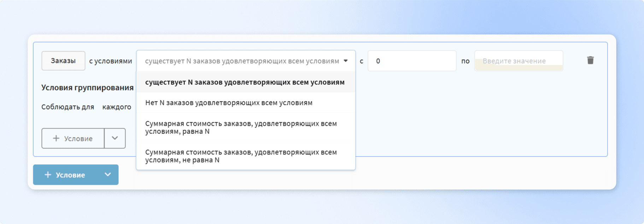
Task: Click the Заказы button
Action: tap(63, 61)
